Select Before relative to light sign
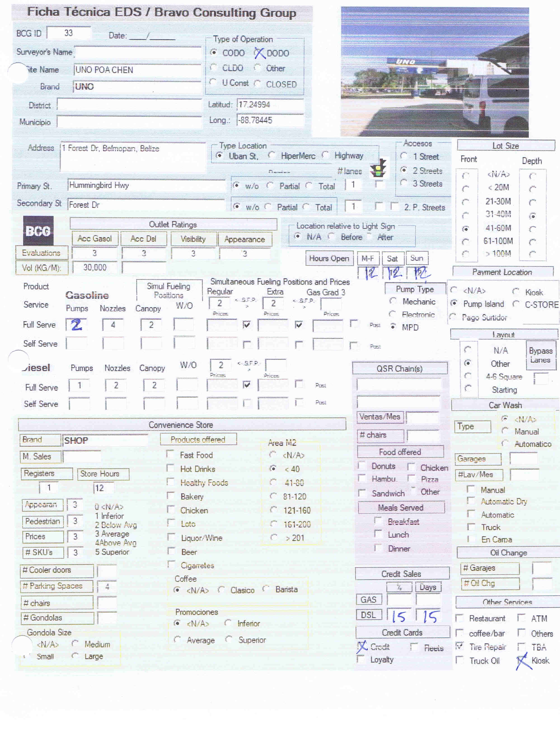 (x=331, y=236)
